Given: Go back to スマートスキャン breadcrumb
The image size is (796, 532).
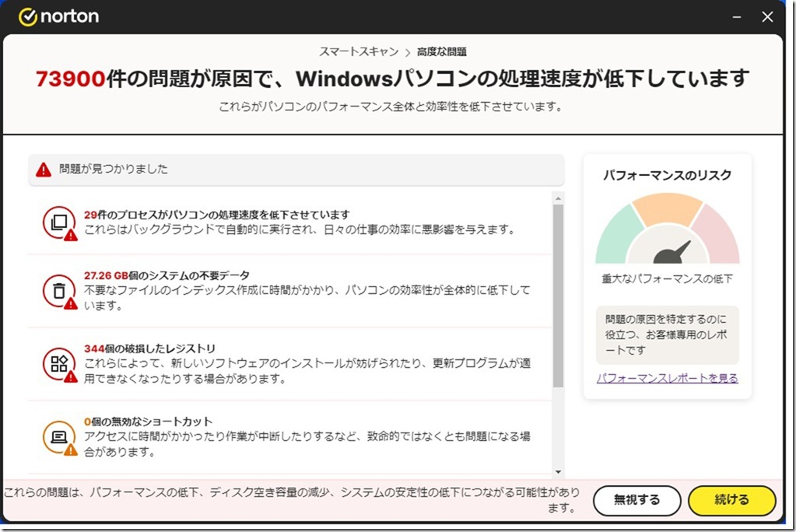Looking at the screenshot, I should point(359,52).
